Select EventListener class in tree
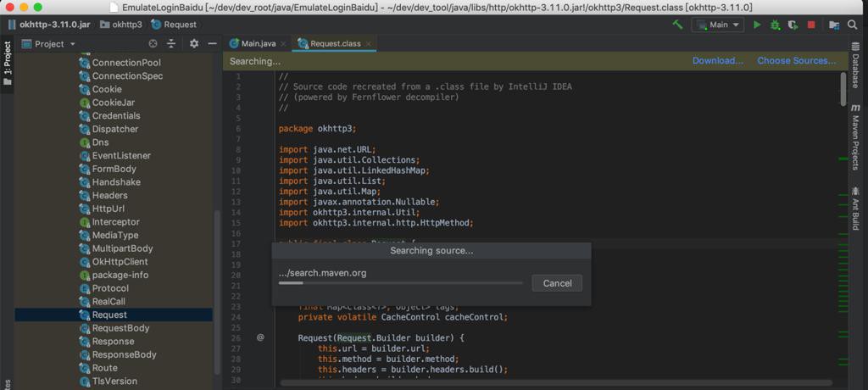Viewport: 868px width, 390px height. [115, 156]
